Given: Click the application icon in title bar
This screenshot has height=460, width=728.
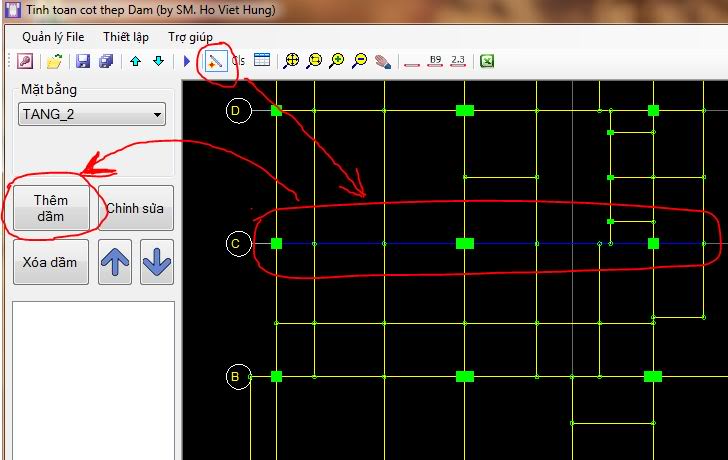Looking at the screenshot, I should point(13,10).
